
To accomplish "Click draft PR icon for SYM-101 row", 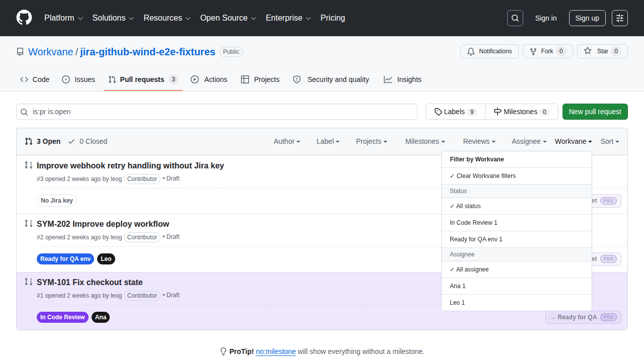I will click(29, 282).
